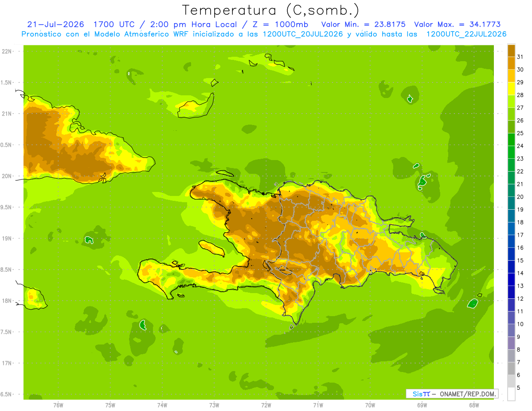Screen dimensions: 532x411
Task: Click the gray swatch between 6 and 7
Action: coord(511,368)
